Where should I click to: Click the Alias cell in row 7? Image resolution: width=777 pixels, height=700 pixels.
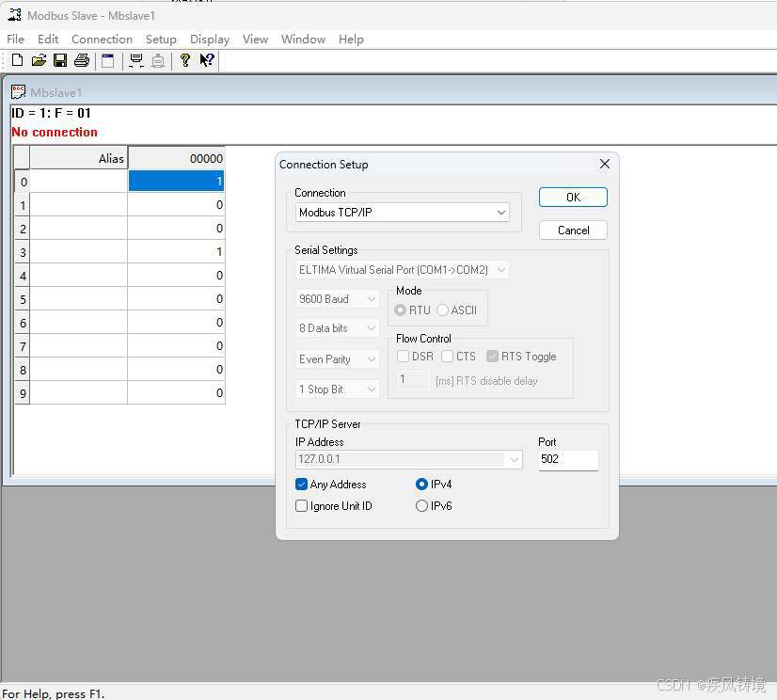(x=78, y=346)
